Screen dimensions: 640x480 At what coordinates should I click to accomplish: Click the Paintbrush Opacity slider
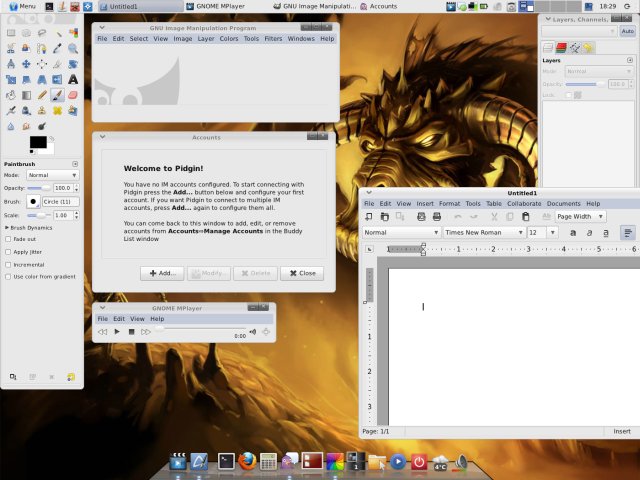tap(39, 188)
